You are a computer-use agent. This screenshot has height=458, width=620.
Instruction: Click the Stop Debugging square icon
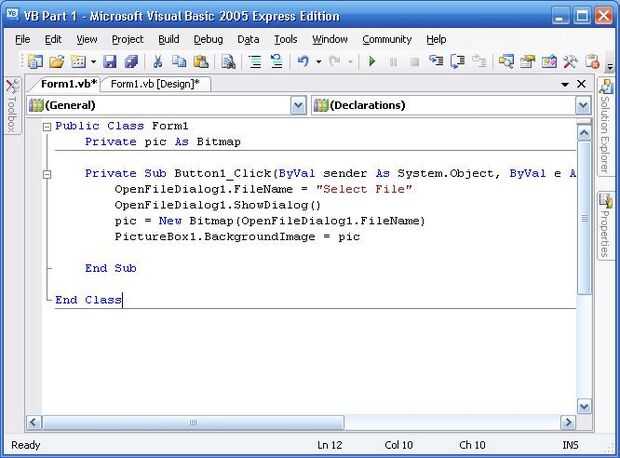point(414,62)
